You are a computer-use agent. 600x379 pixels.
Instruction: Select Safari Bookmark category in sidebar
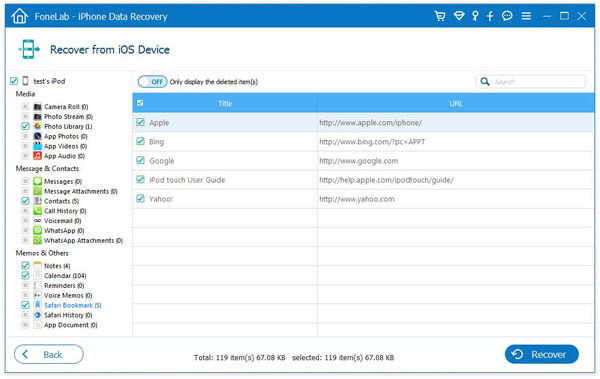(x=72, y=305)
